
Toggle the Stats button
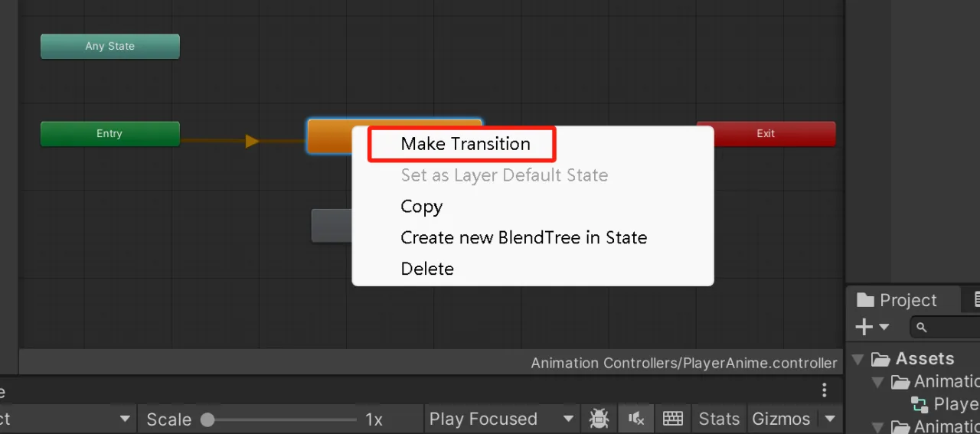719,419
